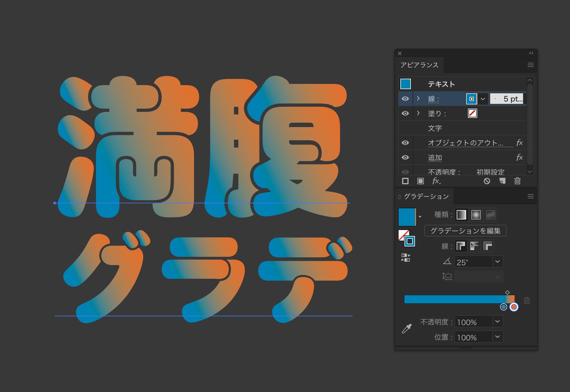The image size is (570, 392).
Task: Click the Clear Appearance icon
Action: coord(487,181)
